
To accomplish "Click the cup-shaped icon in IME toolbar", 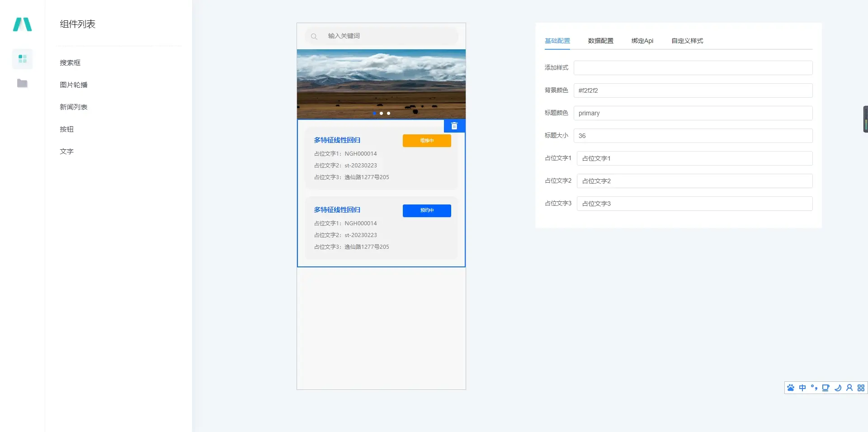I will tap(826, 388).
